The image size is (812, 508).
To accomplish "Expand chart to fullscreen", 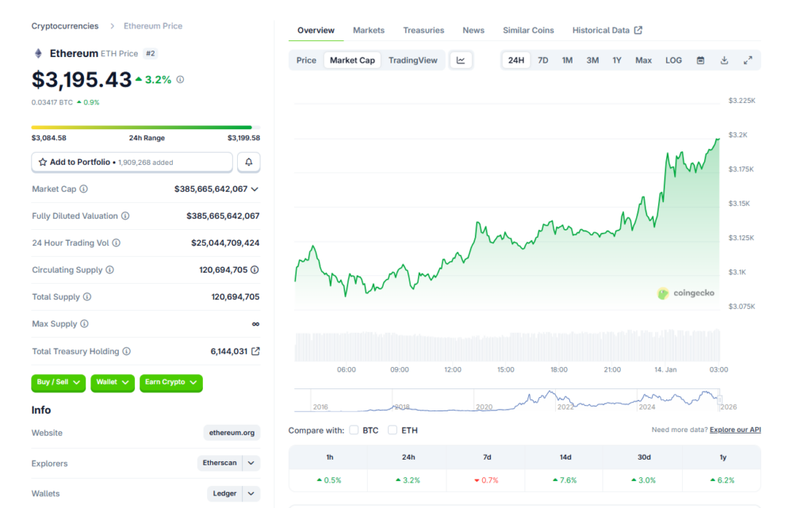I will 748,60.
